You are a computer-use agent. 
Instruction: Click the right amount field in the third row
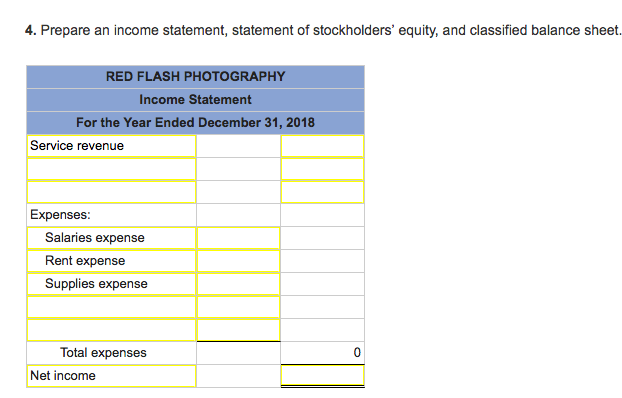coord(322,192)
